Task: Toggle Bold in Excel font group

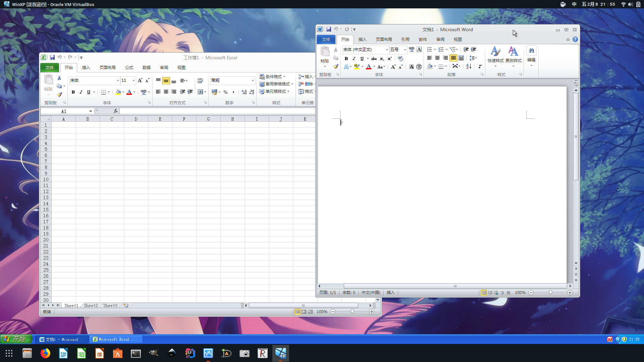Action: point(73,92)
